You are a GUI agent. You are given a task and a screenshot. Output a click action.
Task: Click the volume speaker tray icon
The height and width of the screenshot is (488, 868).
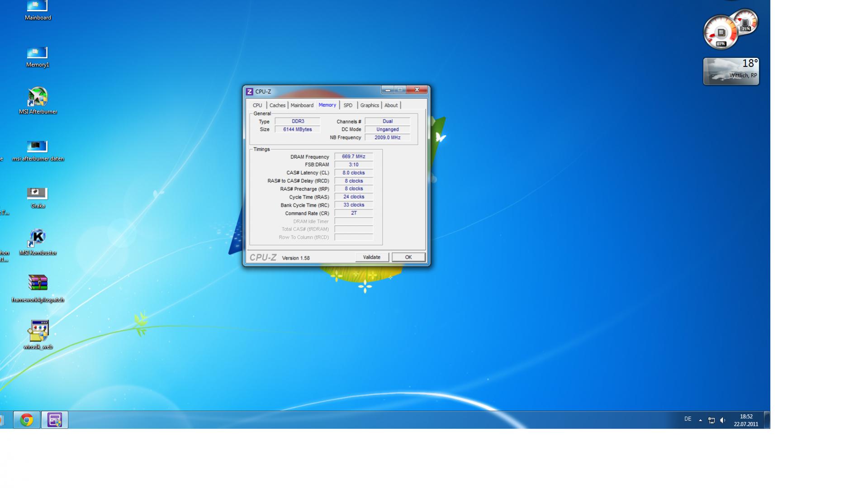[x=723, y=420]
